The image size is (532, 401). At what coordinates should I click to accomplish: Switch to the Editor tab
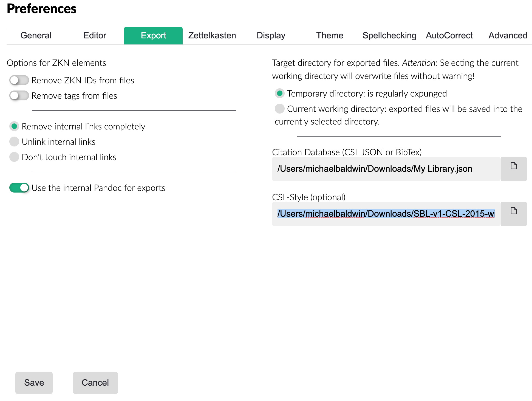pos(95,35)
